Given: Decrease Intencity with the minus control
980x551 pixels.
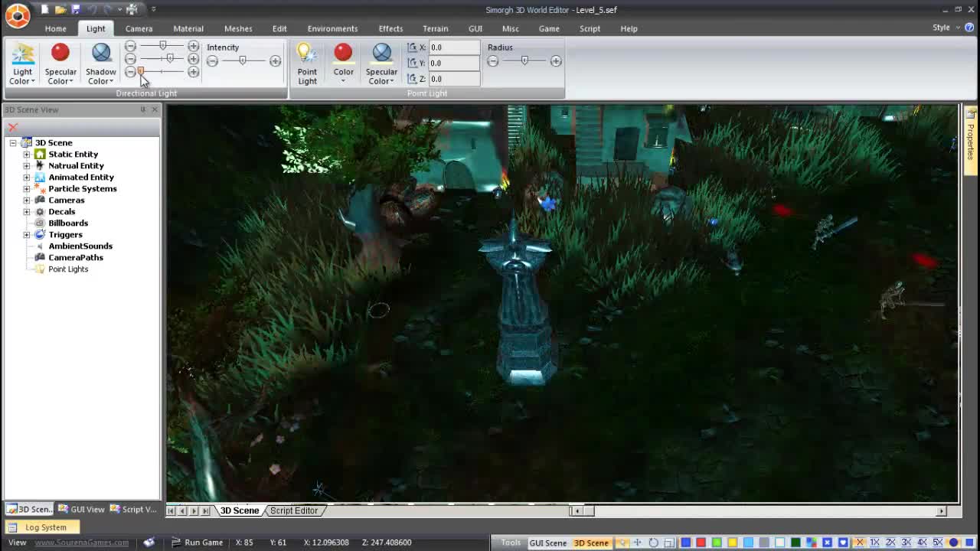Looking at the screenshot, I should (x=212, y=61).
